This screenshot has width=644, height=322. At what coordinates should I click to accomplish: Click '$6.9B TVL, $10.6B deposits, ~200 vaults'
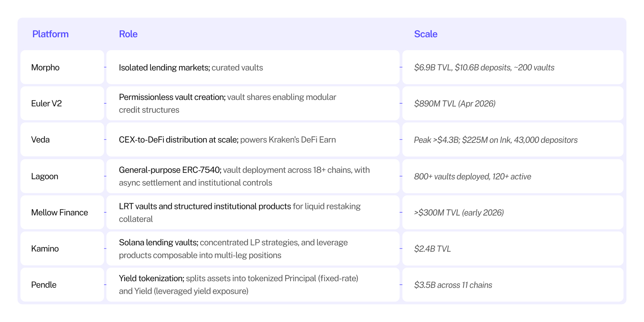tap(484, 67)
